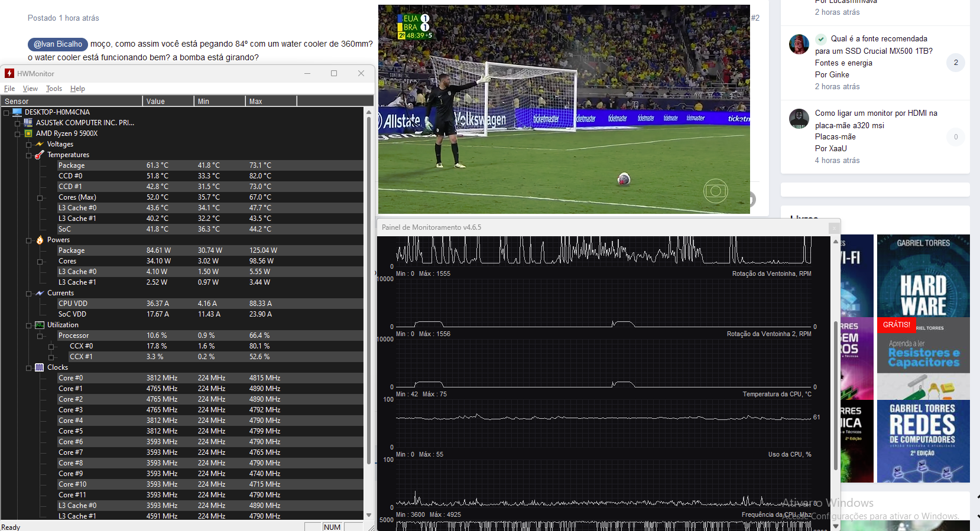The height and width of the screenshot is (531, 980).
Task: Select the Core #11 clock row
Action: (x=210, y=495)
